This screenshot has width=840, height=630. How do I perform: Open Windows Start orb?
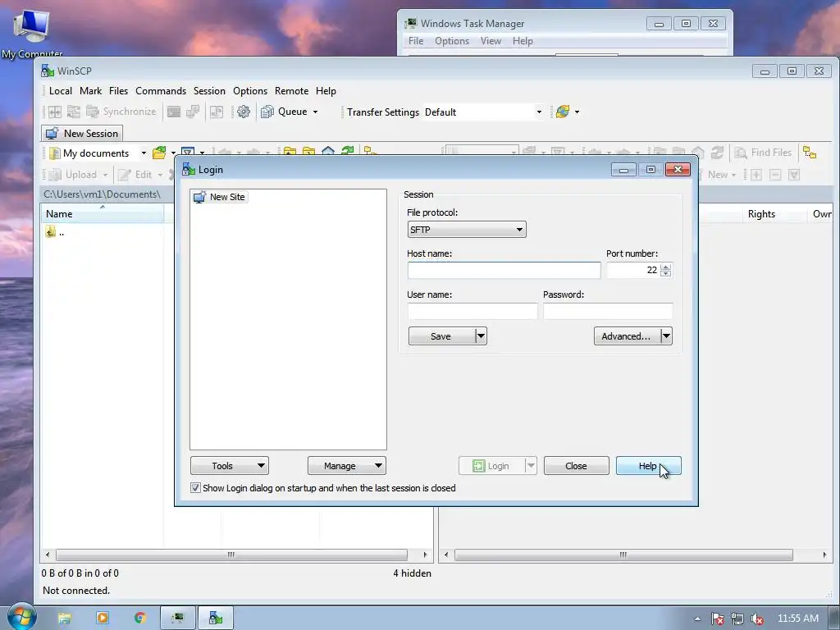click(21, 618)
